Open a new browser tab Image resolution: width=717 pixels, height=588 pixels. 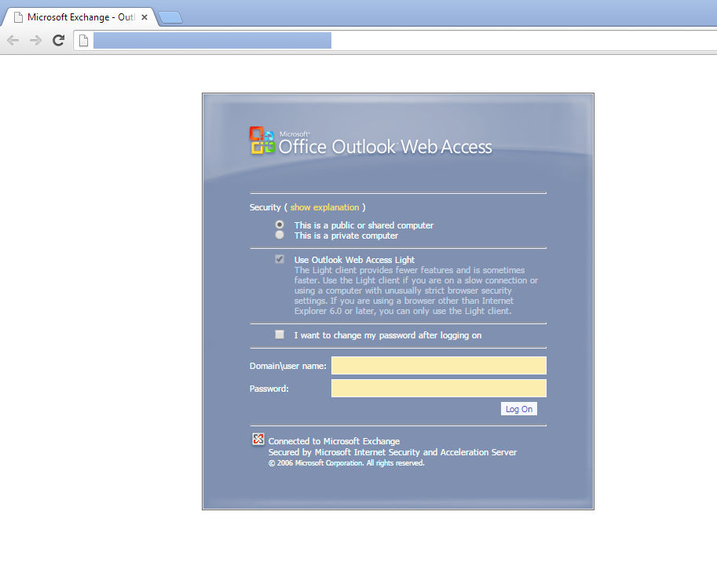(x=170, y=17)
